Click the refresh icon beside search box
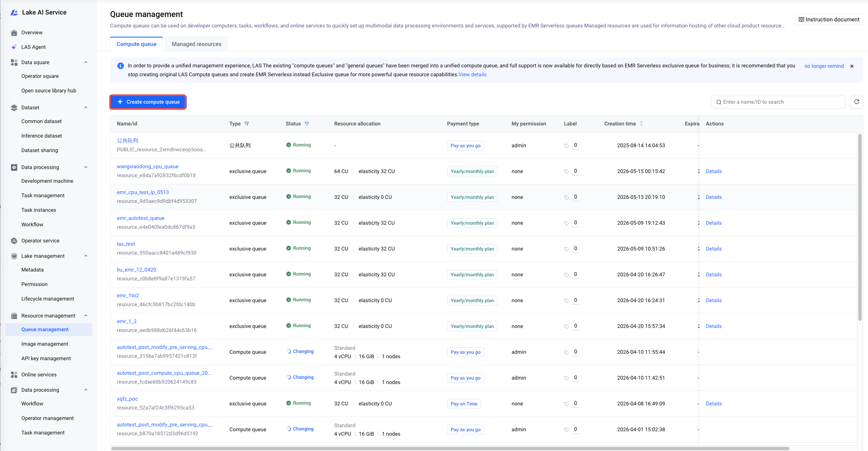The image size is (868, 451). pyautogui.click(x=857, y=102)
